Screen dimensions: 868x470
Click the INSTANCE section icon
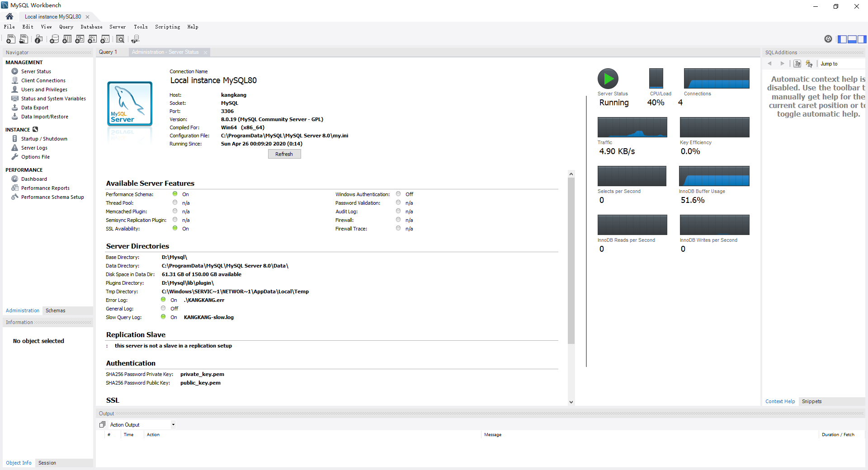coord(35,130)
